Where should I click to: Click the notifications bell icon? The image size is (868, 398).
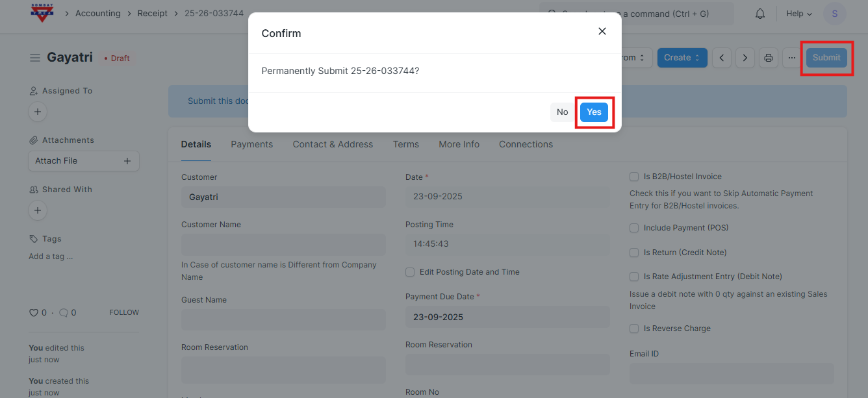759,14
